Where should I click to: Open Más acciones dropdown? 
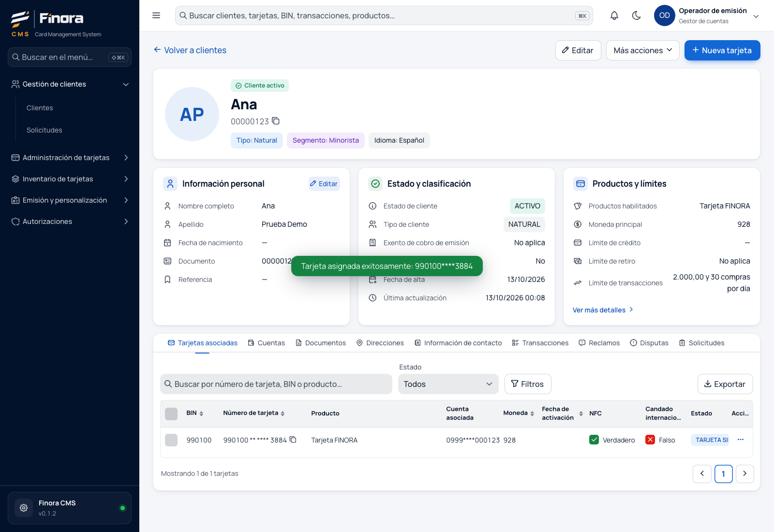[x=643, y=50]
